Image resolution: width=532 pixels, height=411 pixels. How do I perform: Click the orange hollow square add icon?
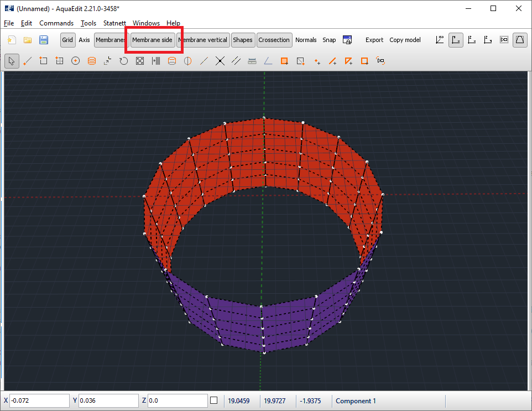click(x=365, y=61)
